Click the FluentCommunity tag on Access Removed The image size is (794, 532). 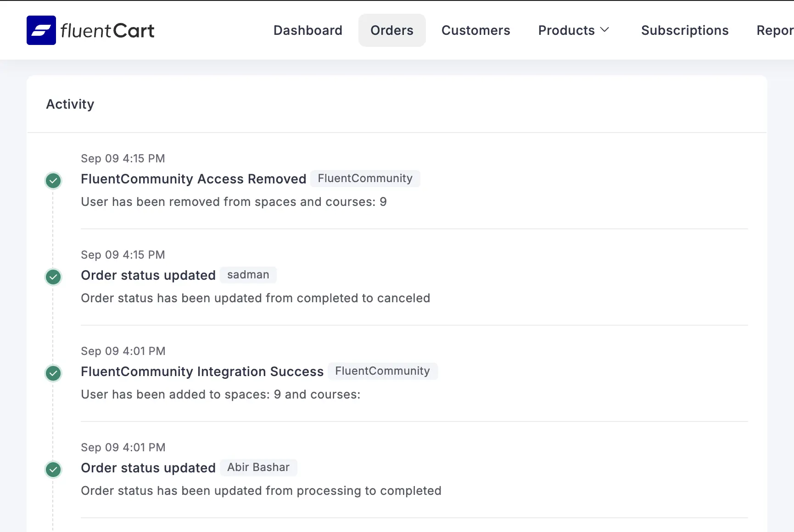point(365,178)
